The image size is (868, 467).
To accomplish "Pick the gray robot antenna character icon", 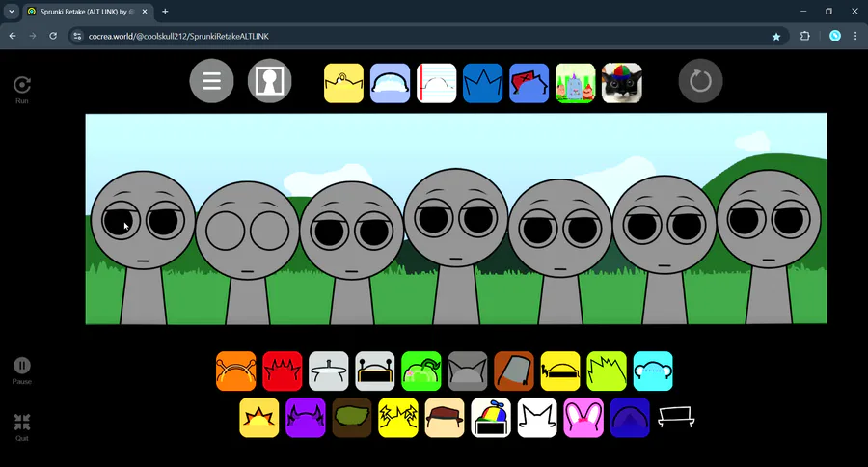I will tap(375, 371).
